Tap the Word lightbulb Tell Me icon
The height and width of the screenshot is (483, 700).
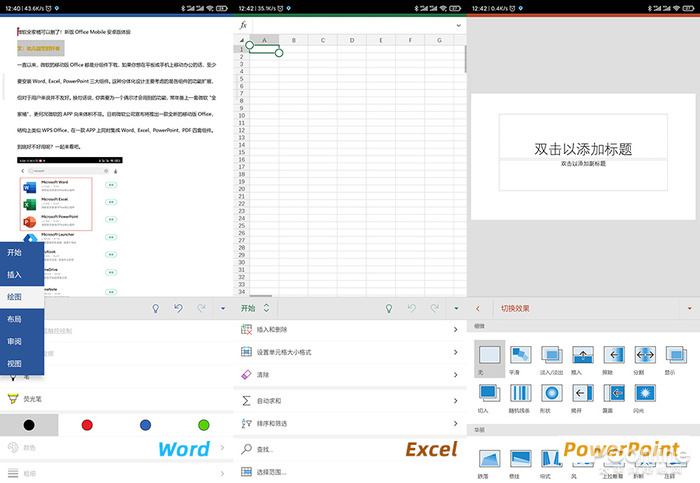pos(156,308)
